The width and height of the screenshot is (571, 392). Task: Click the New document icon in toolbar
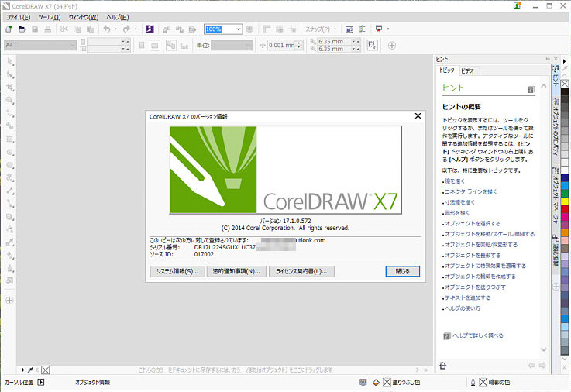(9, 29)
